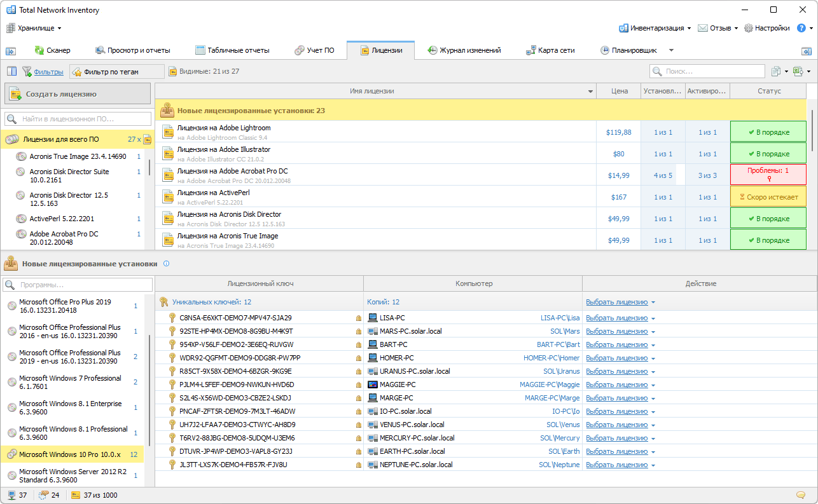Click info icon beside Новые лицензированные установки

coord(166,263)
